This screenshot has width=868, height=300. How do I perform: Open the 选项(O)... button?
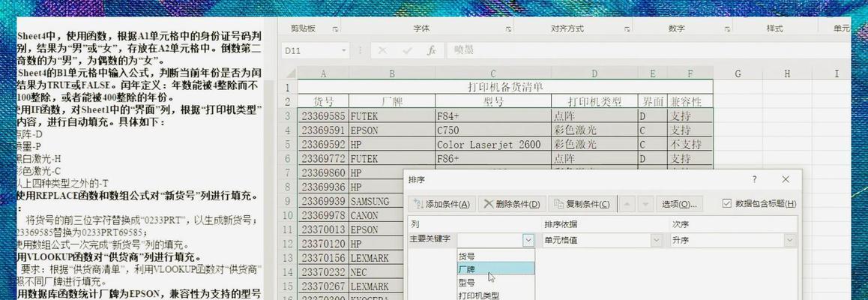(x=679, y=204)
